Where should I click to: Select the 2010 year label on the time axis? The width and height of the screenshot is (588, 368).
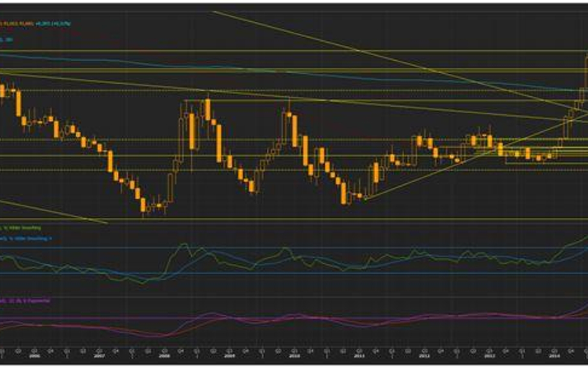click(295, 356)
